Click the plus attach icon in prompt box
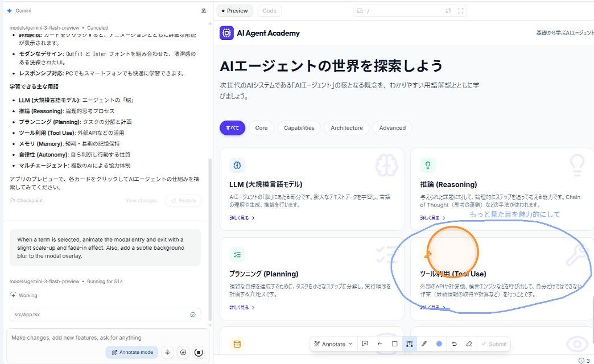The height and width of the screenshot is (364, 594). (183, 352)
